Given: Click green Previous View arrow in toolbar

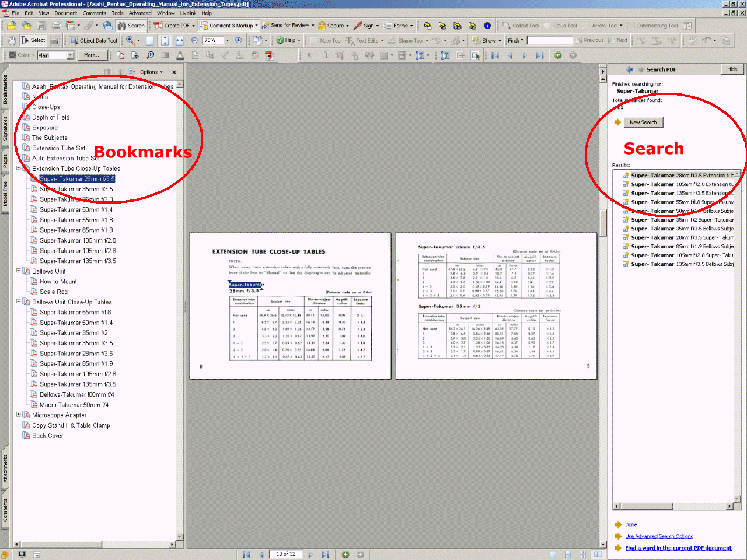Looking at the screenshot, I should click(558, 55).
